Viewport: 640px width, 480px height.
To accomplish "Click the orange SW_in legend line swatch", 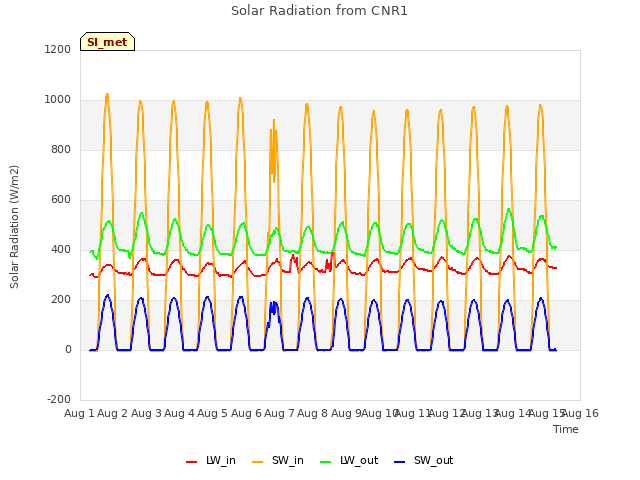I will [x=258, y=462].
